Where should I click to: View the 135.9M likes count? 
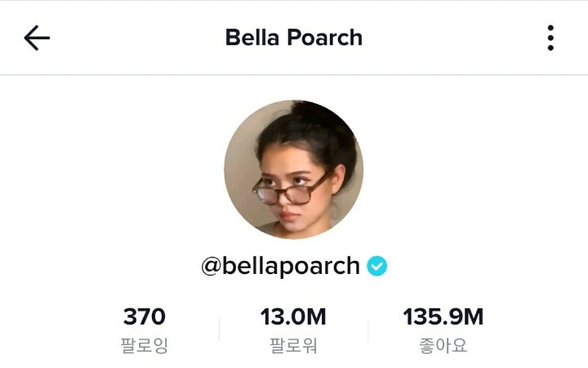click(443, 316)
